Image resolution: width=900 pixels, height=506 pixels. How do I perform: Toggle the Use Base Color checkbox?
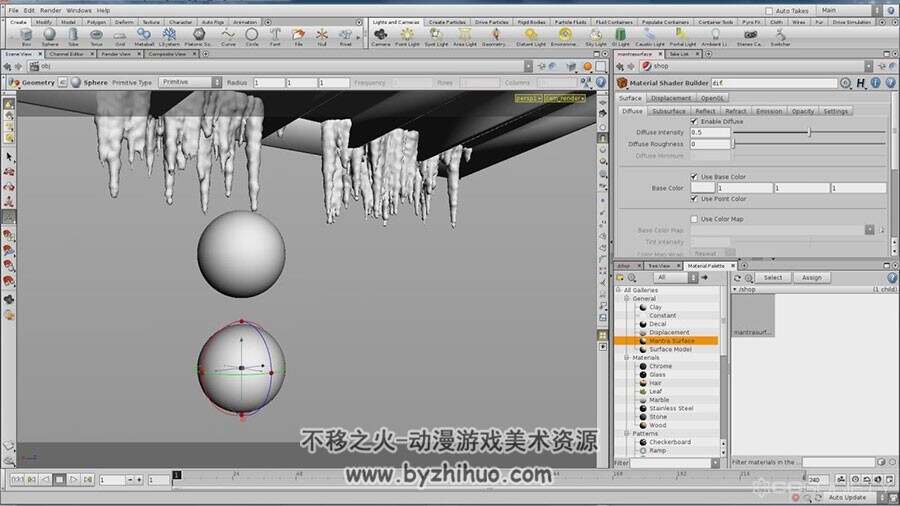pyautogui.click(x=694, y=177)
